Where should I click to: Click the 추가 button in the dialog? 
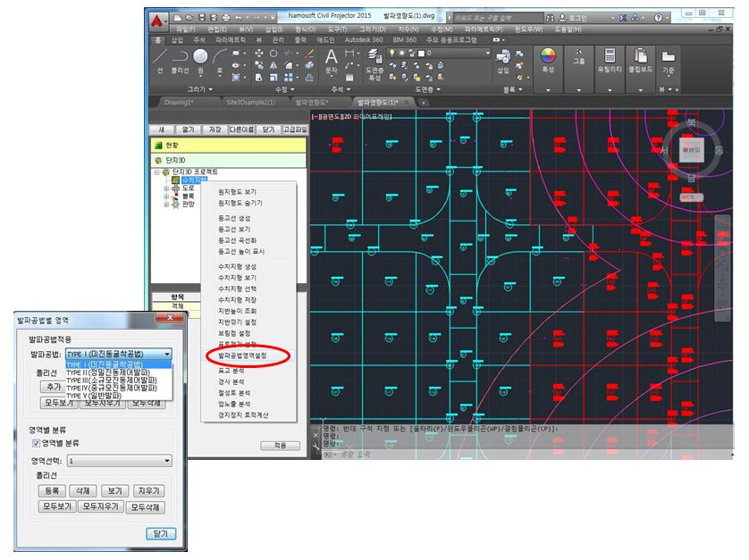(53, 387)
